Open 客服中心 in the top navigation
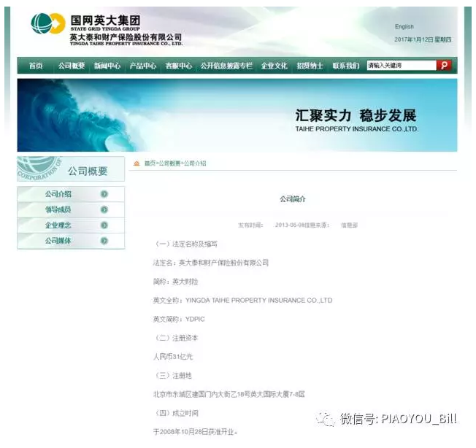This screenshot has width=476, height=448. point(178,66)
